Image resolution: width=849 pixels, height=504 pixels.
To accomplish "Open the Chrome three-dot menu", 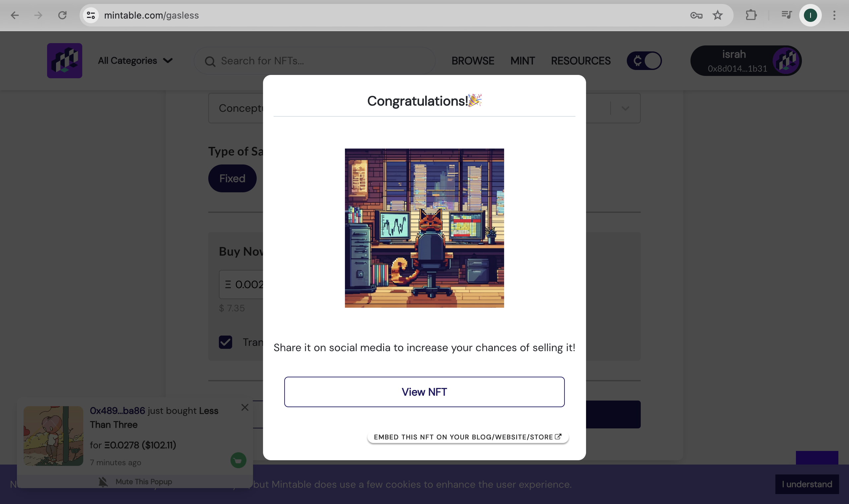I will [834, 15].
